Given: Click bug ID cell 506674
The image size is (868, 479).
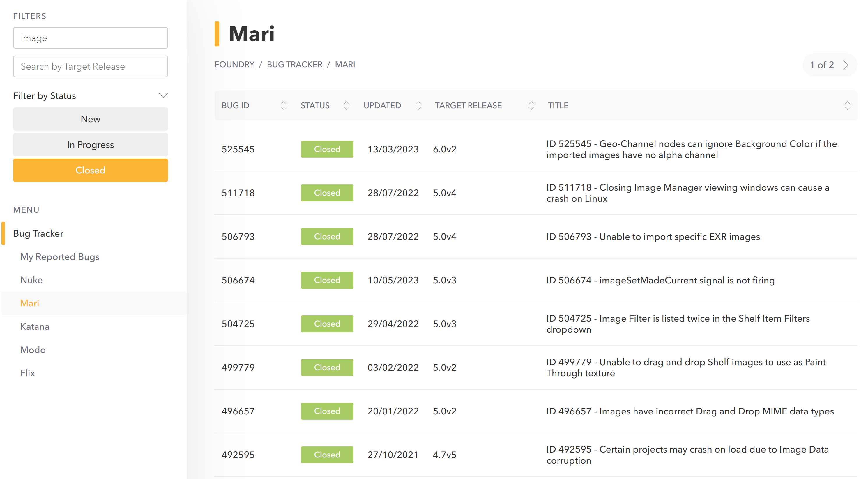Looking at the screenshot, I should [x=238, y=280].
